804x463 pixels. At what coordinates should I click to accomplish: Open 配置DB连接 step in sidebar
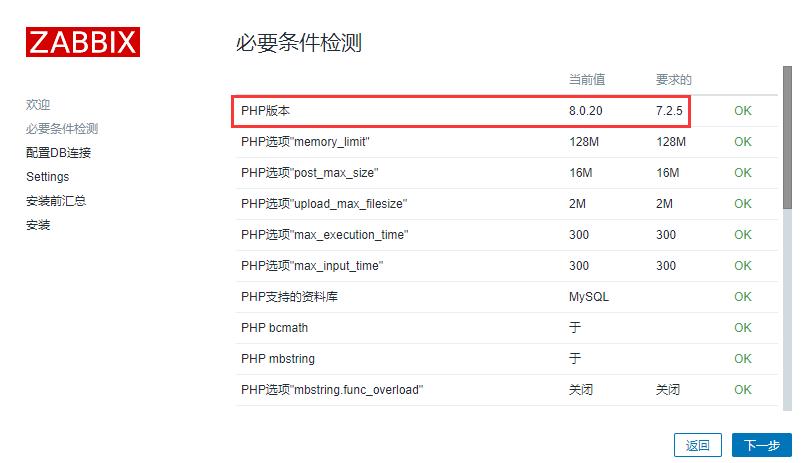click(58, 152)
